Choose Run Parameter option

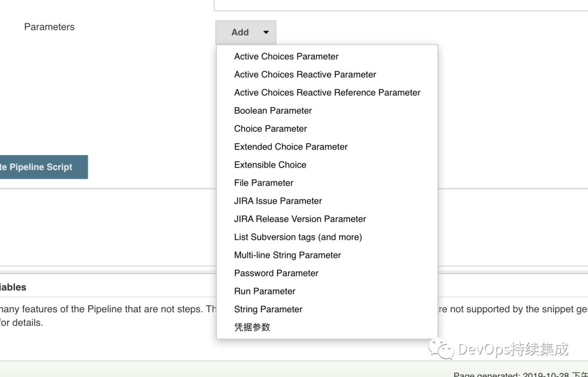pos(265,291)
